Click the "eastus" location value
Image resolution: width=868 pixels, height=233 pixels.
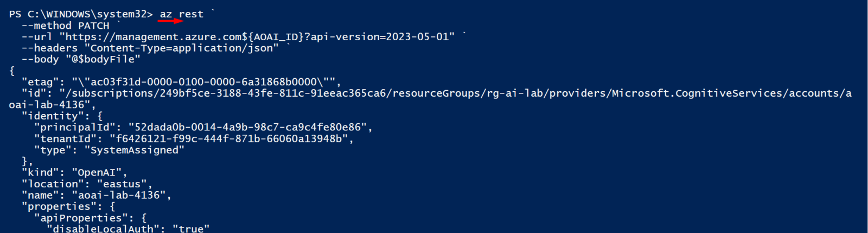(x=122, y=184)
